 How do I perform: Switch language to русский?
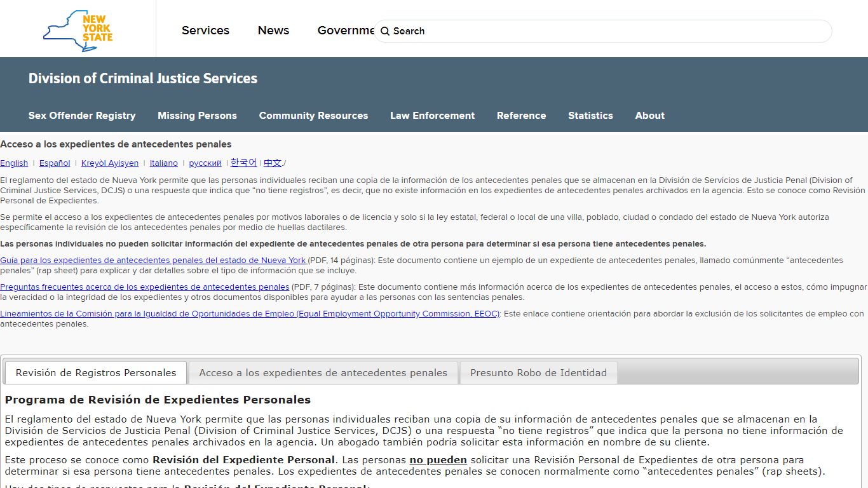click(x=205, y=163)
